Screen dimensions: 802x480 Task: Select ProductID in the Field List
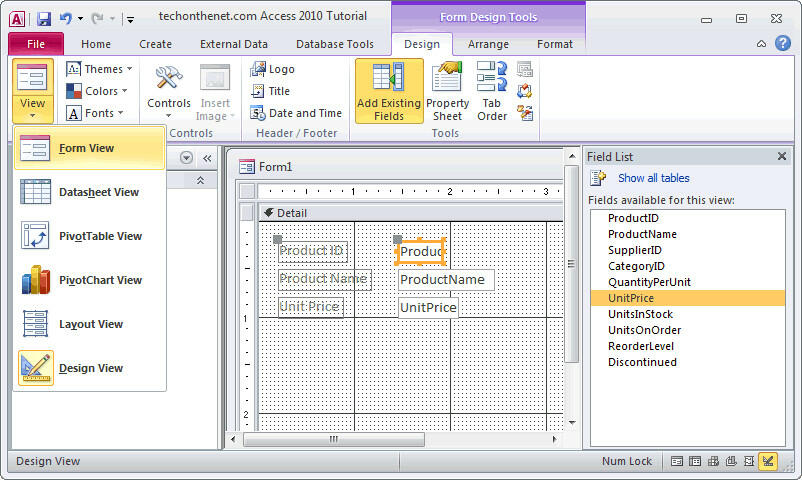click(687, 218)
